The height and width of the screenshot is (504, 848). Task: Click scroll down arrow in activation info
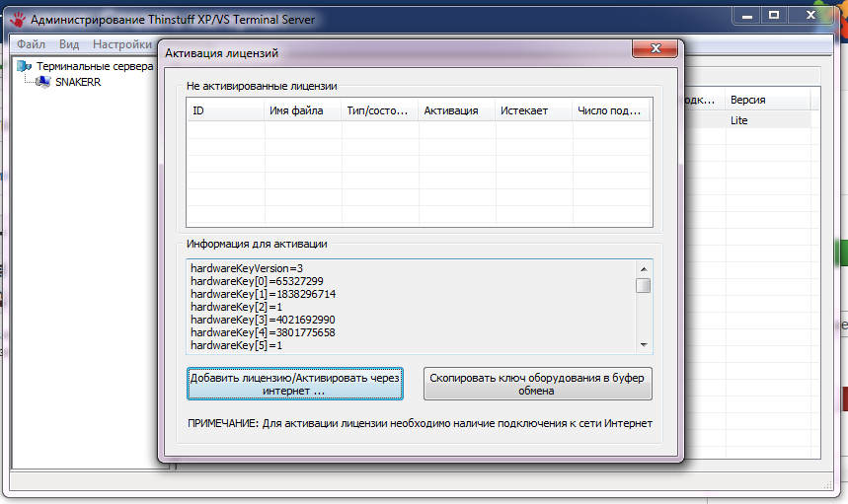644,344
